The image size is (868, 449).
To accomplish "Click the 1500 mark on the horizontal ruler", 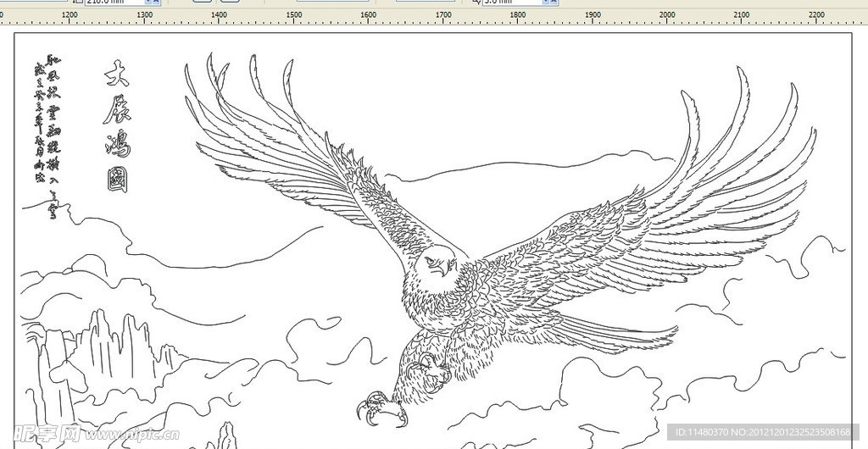I will coord(294,15).
